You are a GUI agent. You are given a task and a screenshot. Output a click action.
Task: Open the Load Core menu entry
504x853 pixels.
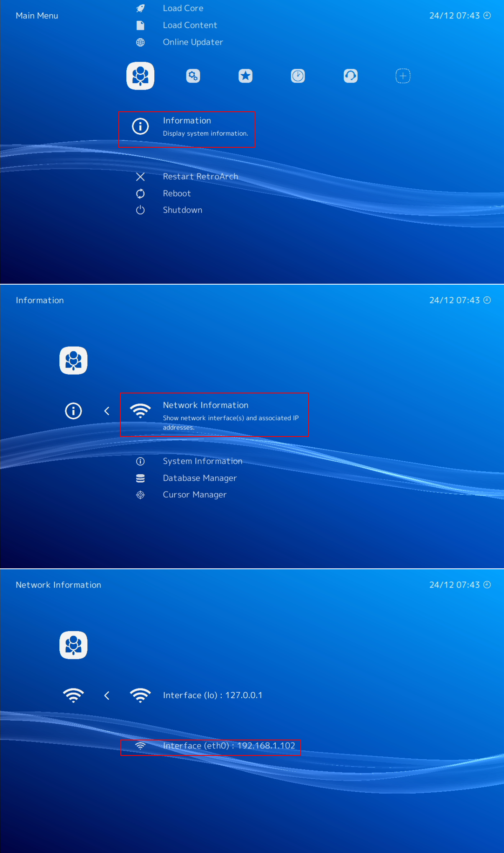183,8
